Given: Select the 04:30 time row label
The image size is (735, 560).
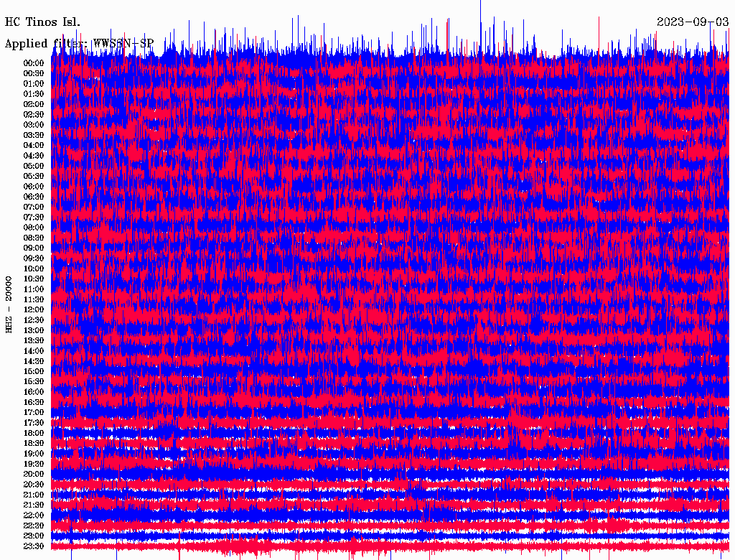Looking at the screenshot, I should (34, 156).
